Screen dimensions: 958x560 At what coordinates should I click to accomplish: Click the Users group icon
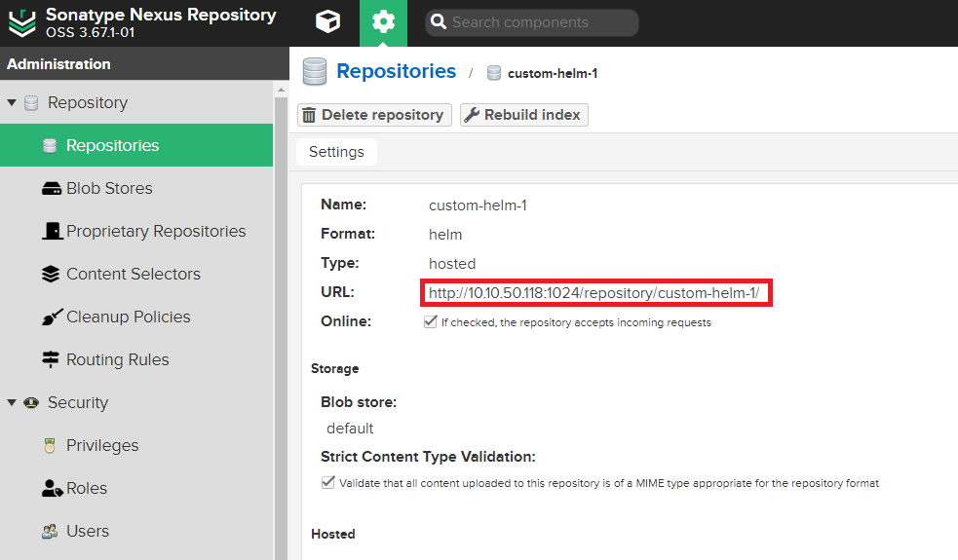50,532
